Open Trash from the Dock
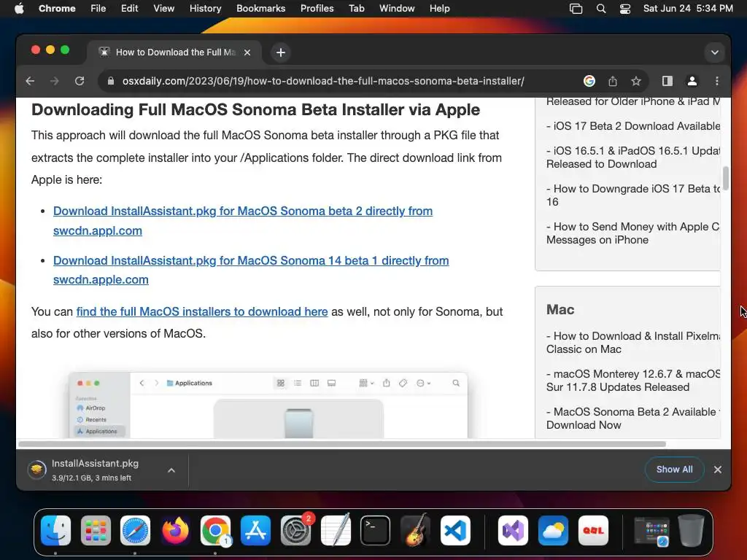Viewport: 747px width, 560px height. pos(692,530)
